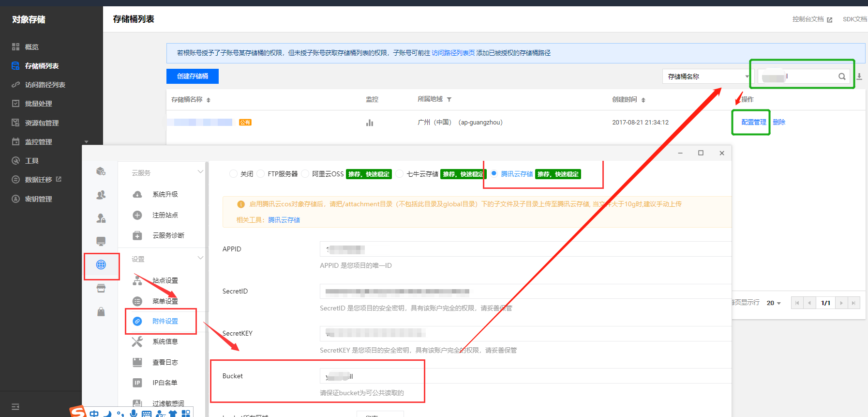Click the SecretKEY input field
The height and width of the screenshot is (417, 868).
pyautogui.click(x=525, y=333)
